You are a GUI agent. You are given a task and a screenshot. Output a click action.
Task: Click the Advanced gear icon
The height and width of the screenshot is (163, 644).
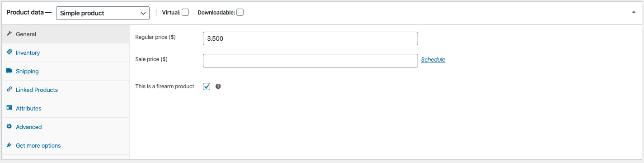pyautogui.click(x=9, y=127)
